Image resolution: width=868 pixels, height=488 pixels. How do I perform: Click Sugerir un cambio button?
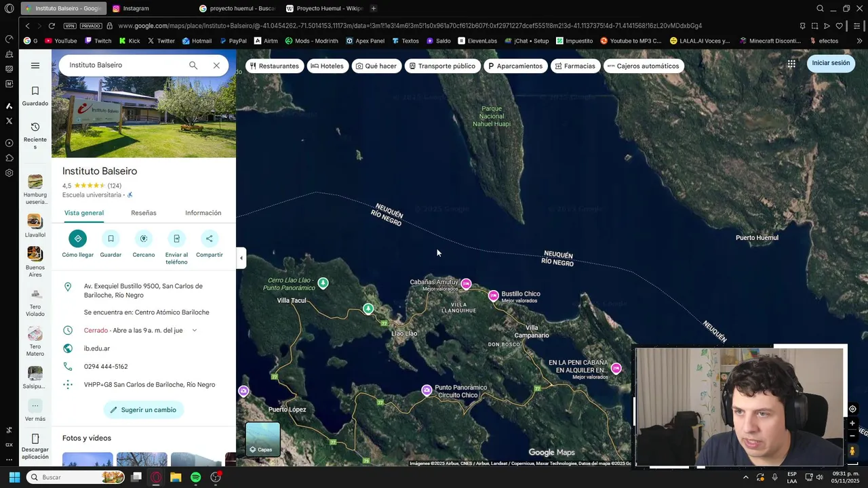pos(144,410)
